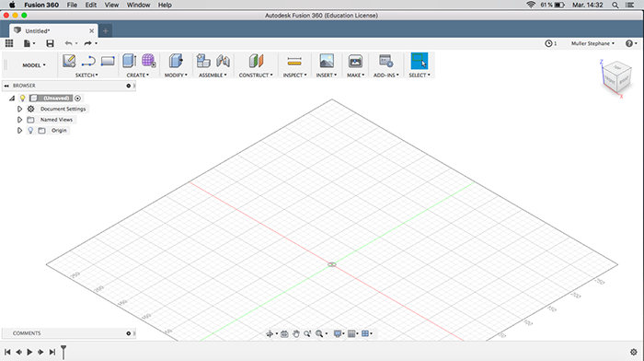The width and height of the screenshot is (644, 361).
Task: Open Grid and Snaps settings
Action: (x=351, y=334)
